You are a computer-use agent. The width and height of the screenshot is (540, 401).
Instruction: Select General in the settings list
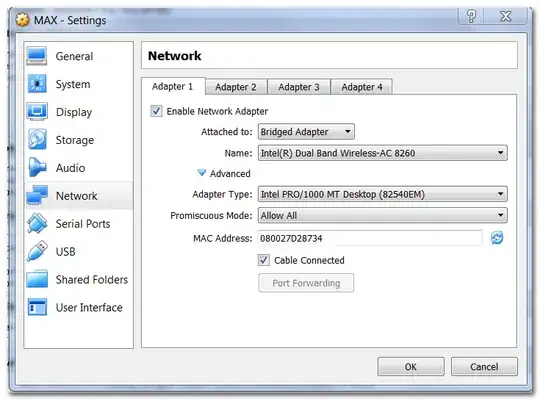pyautogui.click(x=79, y=56)
